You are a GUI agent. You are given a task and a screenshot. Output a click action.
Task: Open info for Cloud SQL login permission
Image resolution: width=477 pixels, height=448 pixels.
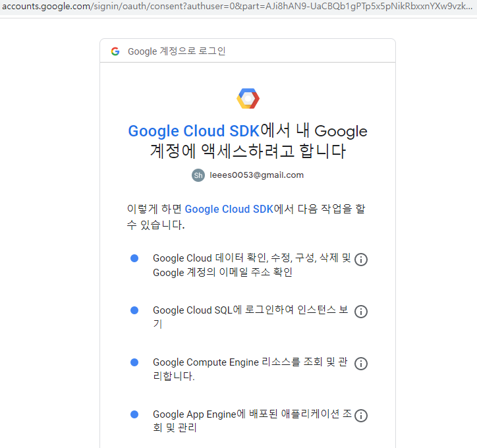361,312
